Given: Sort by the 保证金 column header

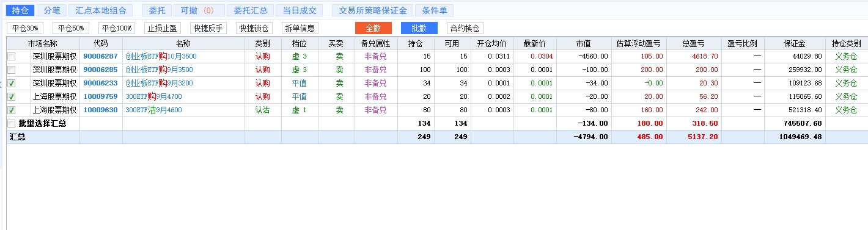Looking at the screenshot, I should (795, 43).
